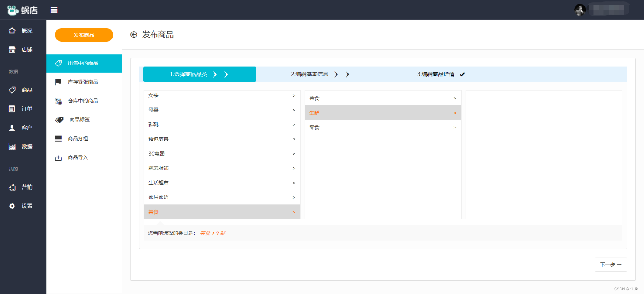
Task: Expand the 腕表服饰 category arrow
Action: click(x=294, y=168)
